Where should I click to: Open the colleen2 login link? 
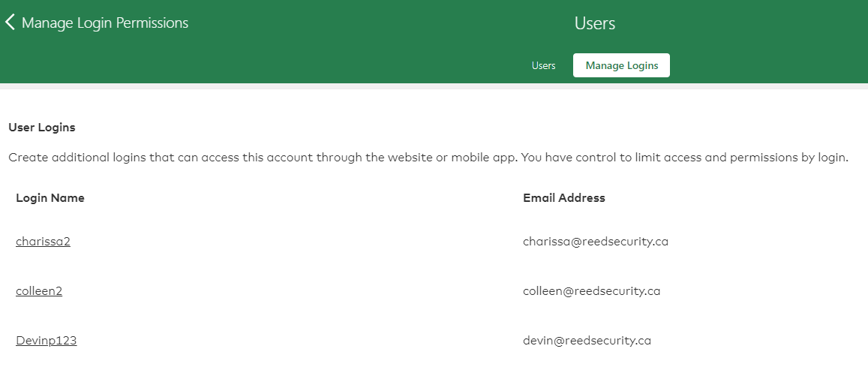(39, 291)
